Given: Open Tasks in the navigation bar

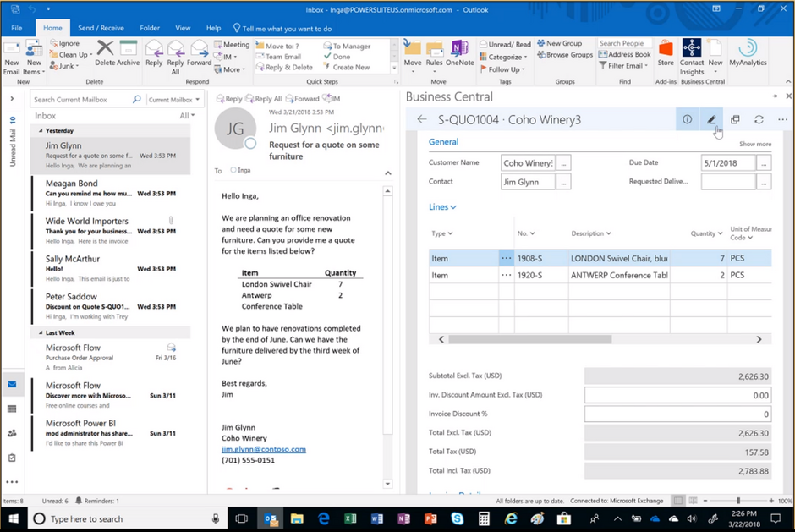Looking at the screenshot, I should (12, 458).
